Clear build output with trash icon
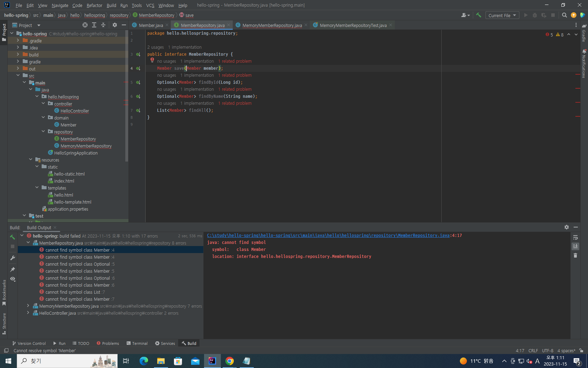Screen dimensions: 588x368 tap(575, 255)
